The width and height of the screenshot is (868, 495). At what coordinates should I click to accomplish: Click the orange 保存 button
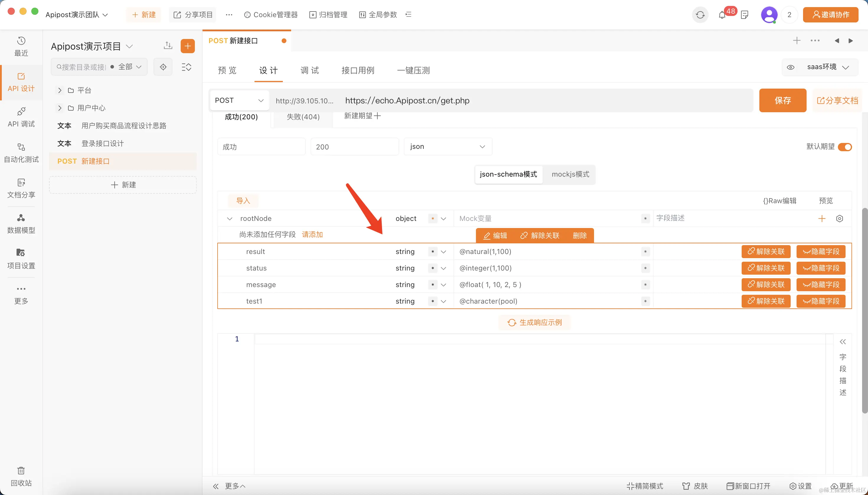coord(783,100)
